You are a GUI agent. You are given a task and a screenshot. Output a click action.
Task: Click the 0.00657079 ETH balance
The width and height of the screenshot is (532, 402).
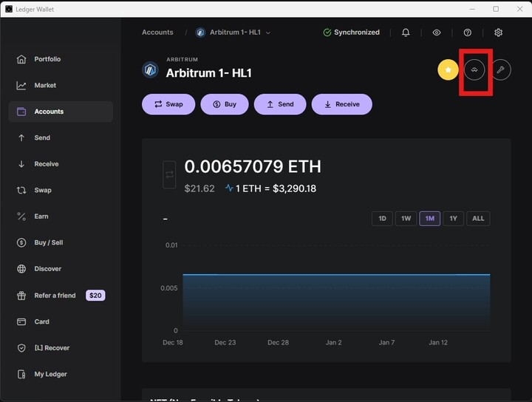[253, 166]
